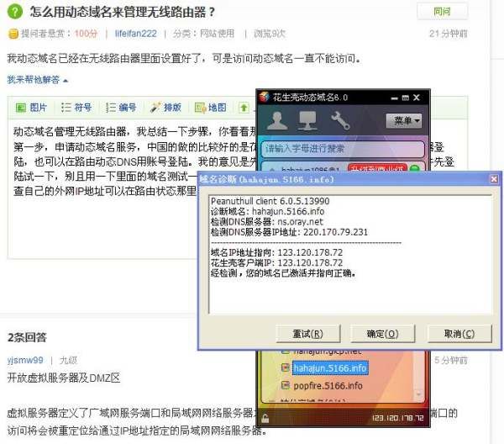Insert bullets with 符号 toolbar button
504x444 pixels.
pyautogui.click(x=76, y=108)
